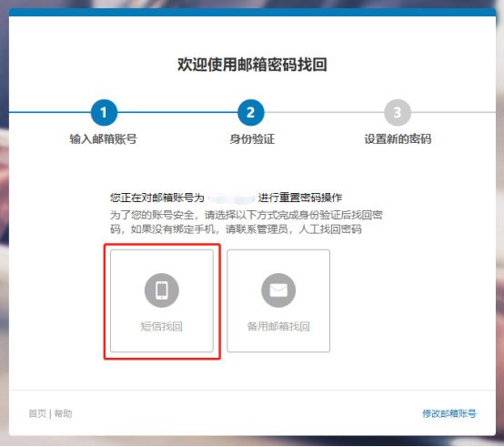The height and width of the screenshot is (447, 504).
Task: Click the grey step 3 circle
Action: [x=398, y=113]
